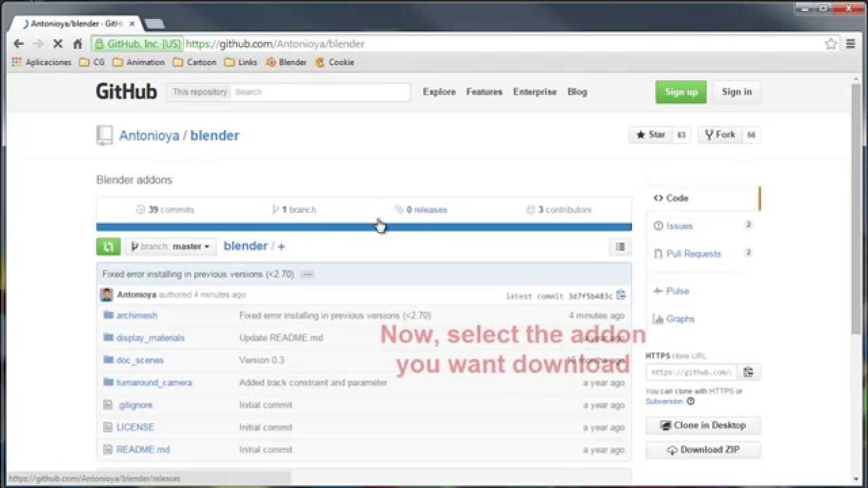Open the Chrome menu icon
Screen dimensions: 868x488
pyautogui.click(x=851, y=44)
